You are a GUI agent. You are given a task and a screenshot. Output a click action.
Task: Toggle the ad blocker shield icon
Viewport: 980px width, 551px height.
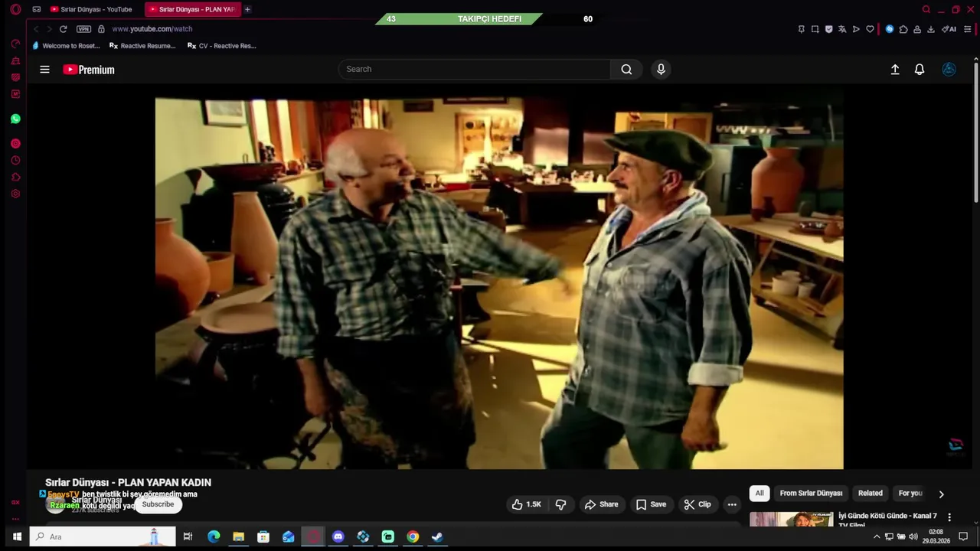click(828, 29)
